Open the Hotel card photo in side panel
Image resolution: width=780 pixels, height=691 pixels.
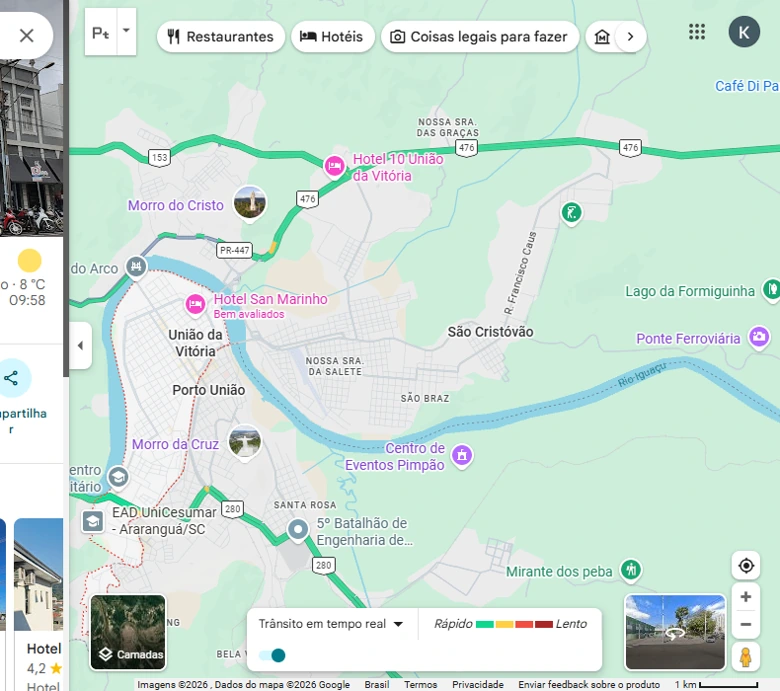pyautogui.click(x=38, y=574)
